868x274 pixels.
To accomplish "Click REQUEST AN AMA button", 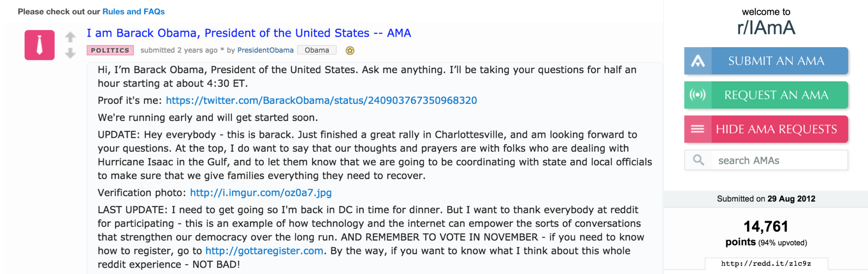I will click(x=766, y=95).
